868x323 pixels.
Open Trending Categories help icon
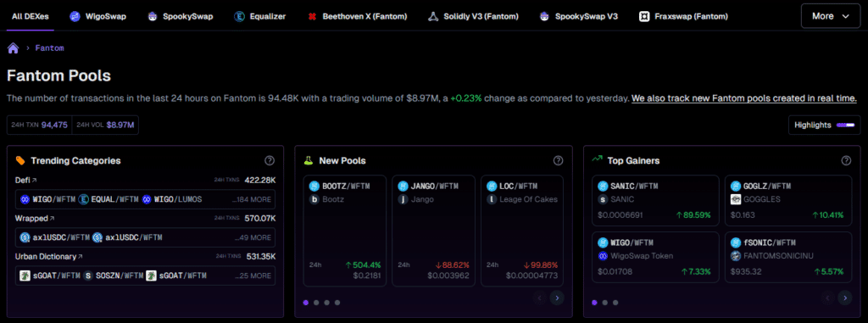click(x=270, y=161)
